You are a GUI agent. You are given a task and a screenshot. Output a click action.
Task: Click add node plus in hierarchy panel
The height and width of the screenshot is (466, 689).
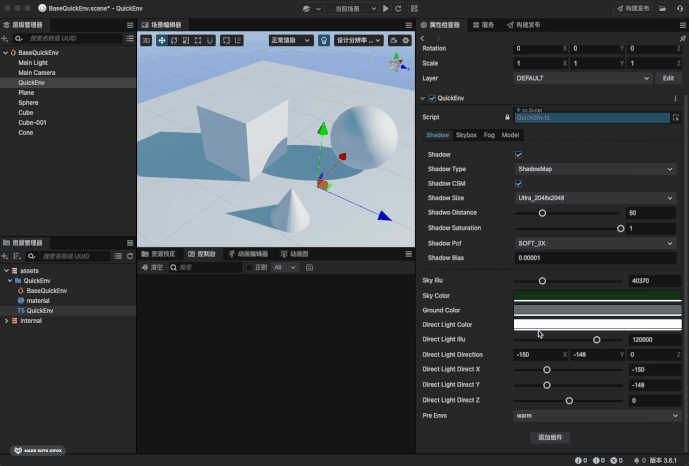[x=5, y=39]
